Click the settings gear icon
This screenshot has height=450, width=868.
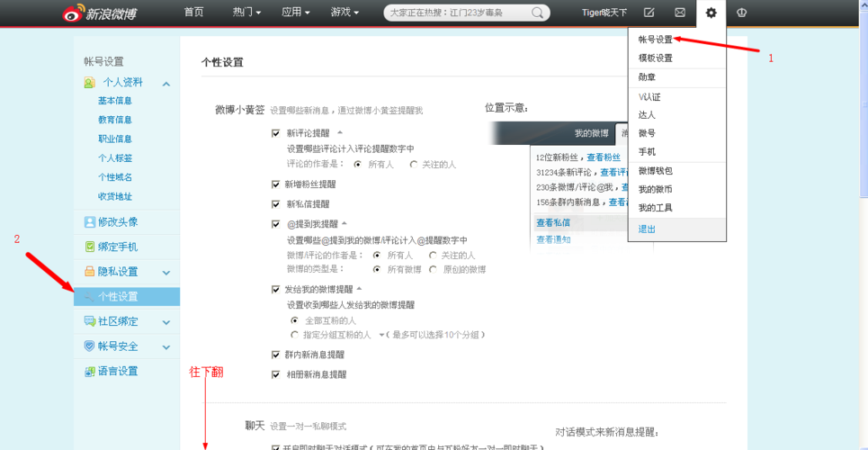(x=711, y=13)
